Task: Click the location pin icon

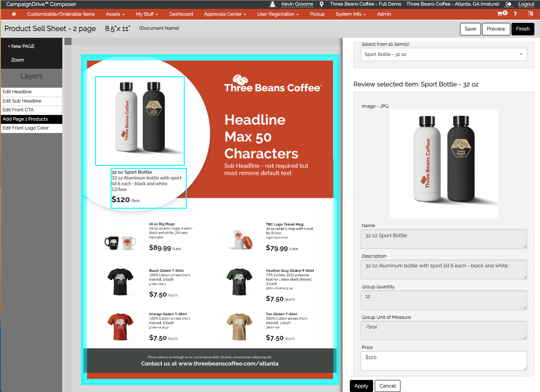Action: tap(322, 4)
